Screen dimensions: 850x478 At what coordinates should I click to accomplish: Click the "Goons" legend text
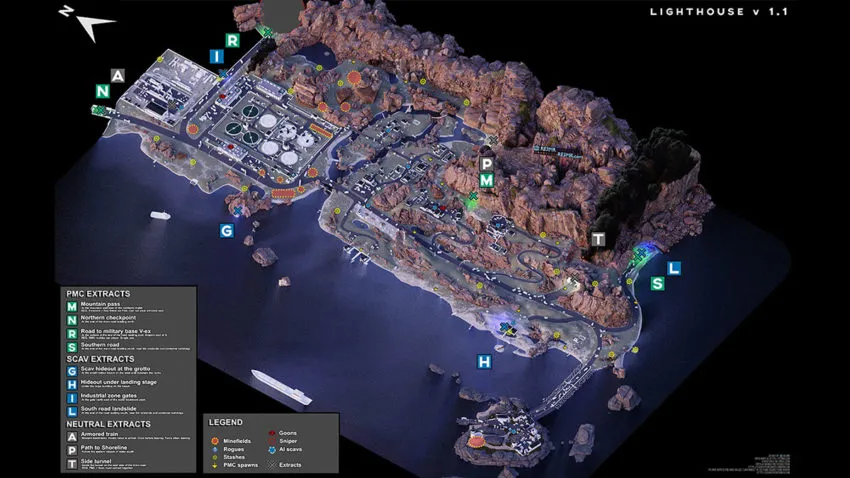(x=288, y=433)
